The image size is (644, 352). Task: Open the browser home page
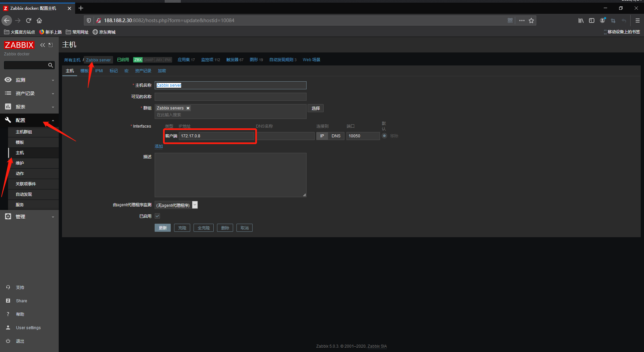point(39,20)
